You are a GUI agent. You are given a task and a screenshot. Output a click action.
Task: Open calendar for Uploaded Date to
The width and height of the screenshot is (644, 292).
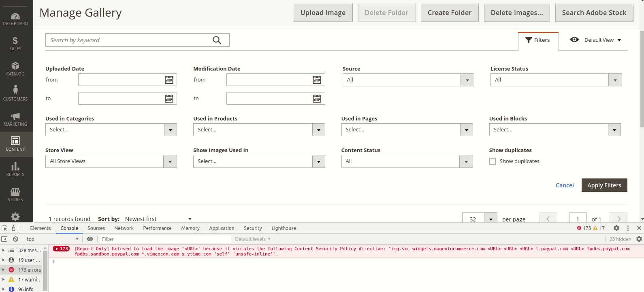click(169, 99)
